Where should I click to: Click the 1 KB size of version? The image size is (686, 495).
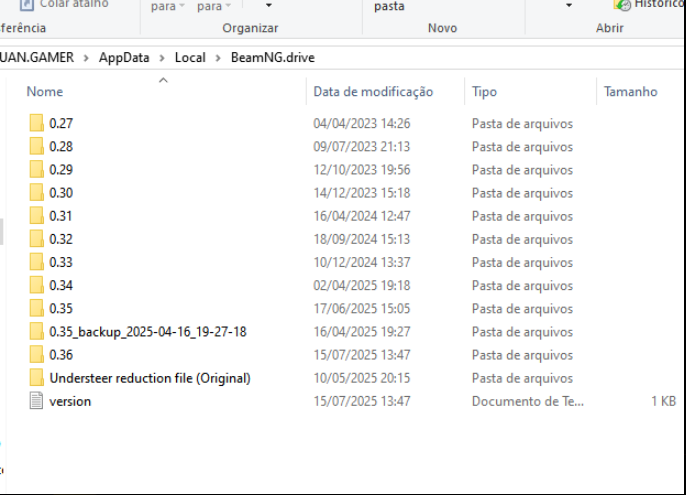[664, 401]
